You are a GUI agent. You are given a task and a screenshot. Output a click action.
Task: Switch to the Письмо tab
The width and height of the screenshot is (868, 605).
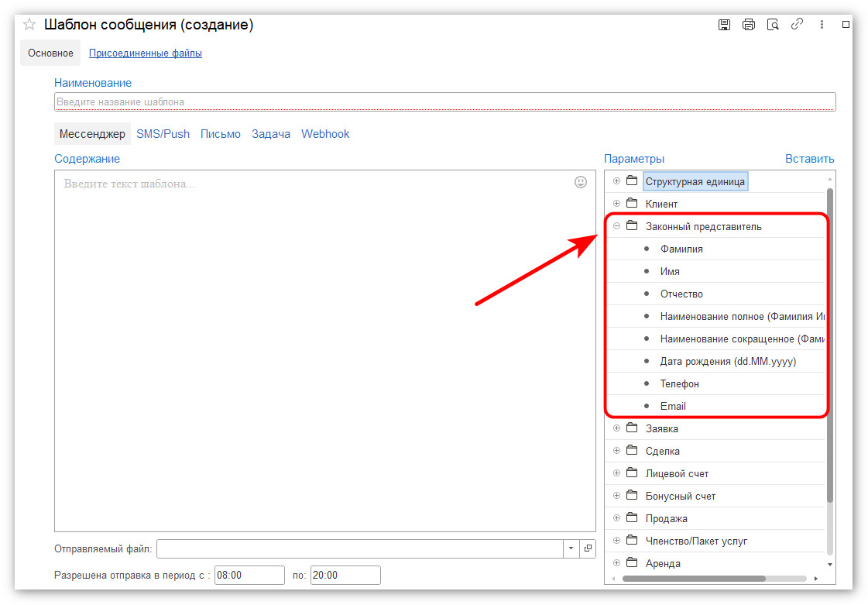coord(221,134)
